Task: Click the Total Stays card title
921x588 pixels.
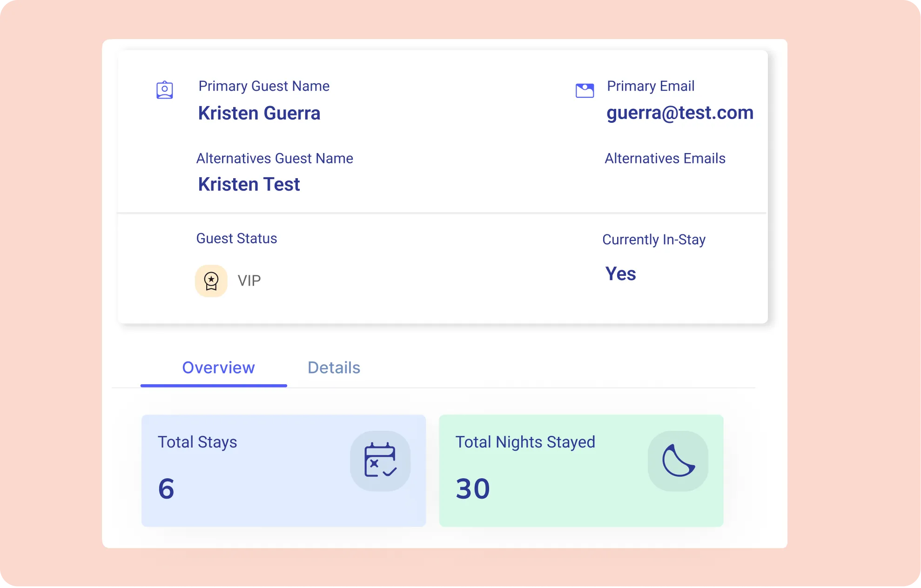Action: (197, 442)
